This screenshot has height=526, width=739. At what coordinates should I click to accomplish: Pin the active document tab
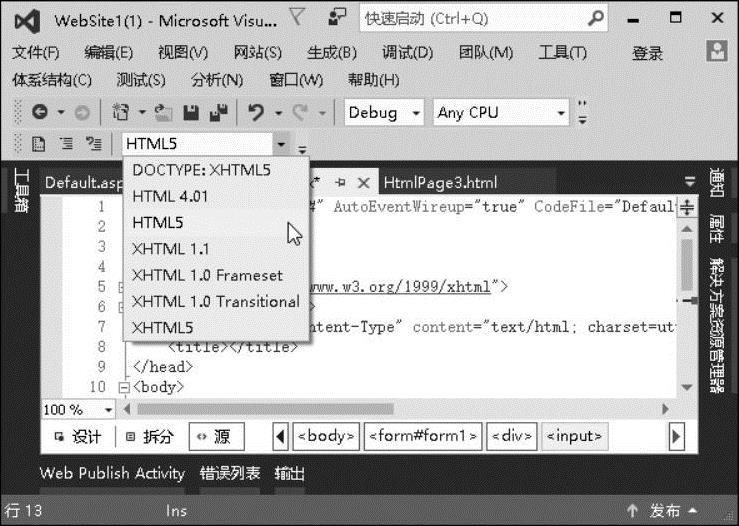[x=340, y=182]
